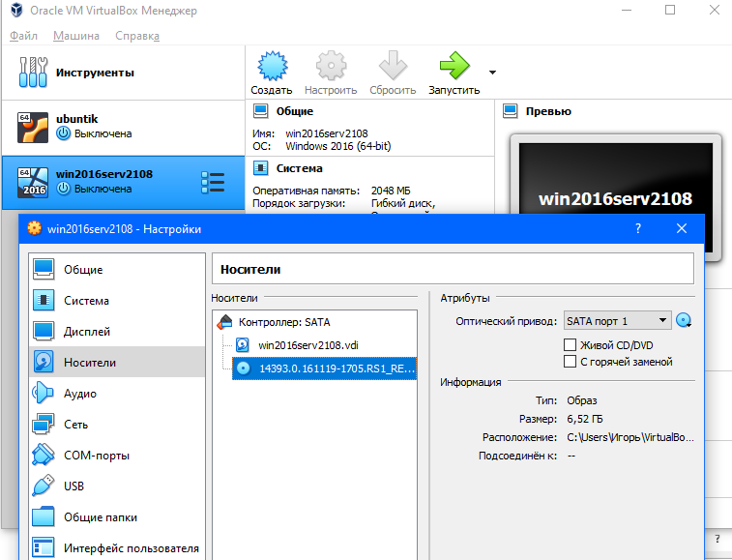Screen dimensions: 732x560
Task: Open the SATA порт 1 dropdown
Action: [x=617, y=321]
